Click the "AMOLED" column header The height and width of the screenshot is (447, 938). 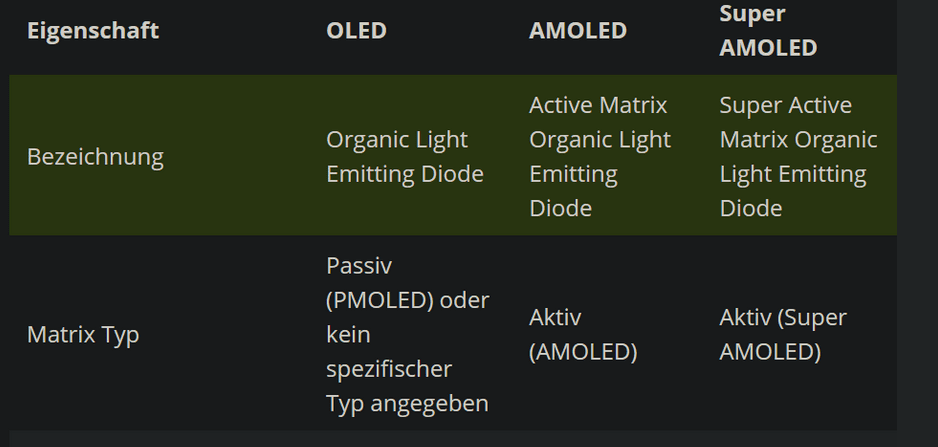pyautogui.click(x=578, y=31)
